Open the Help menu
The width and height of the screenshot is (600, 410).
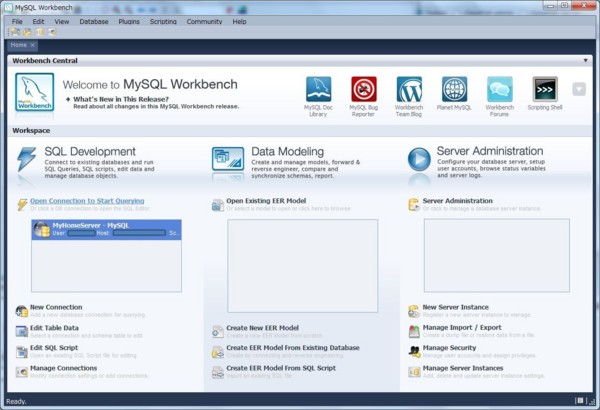coord(240,21)
